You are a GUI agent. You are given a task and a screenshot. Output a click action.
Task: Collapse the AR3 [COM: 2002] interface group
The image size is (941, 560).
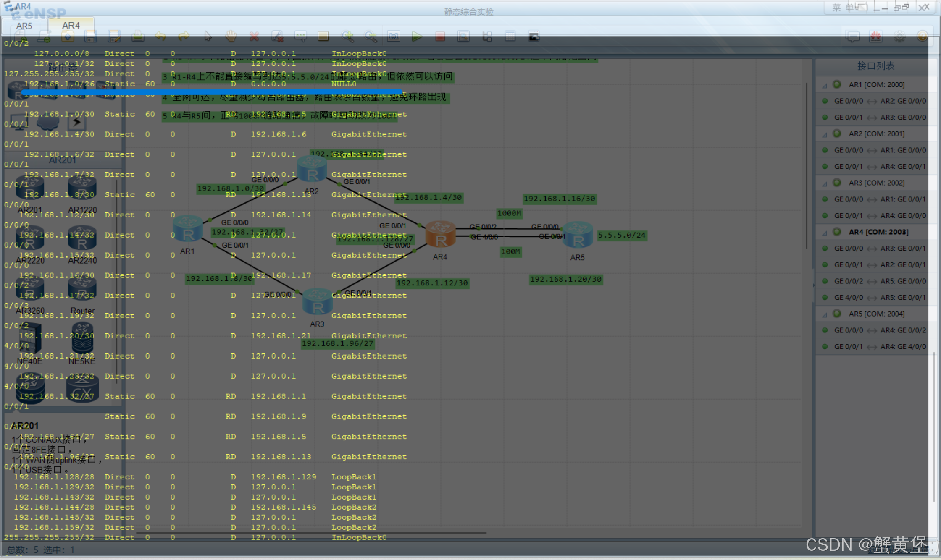click(825, 183)
